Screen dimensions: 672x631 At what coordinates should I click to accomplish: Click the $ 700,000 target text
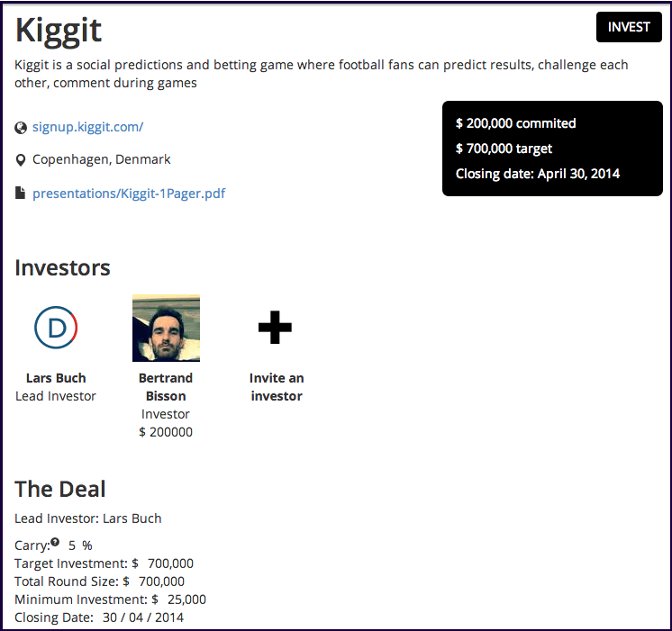504,149
